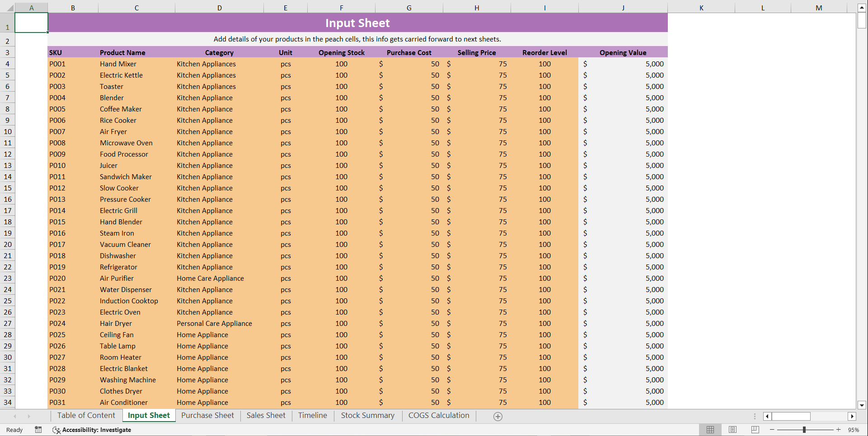Switch to Normal view in the status bar

(x=710, y=430)
